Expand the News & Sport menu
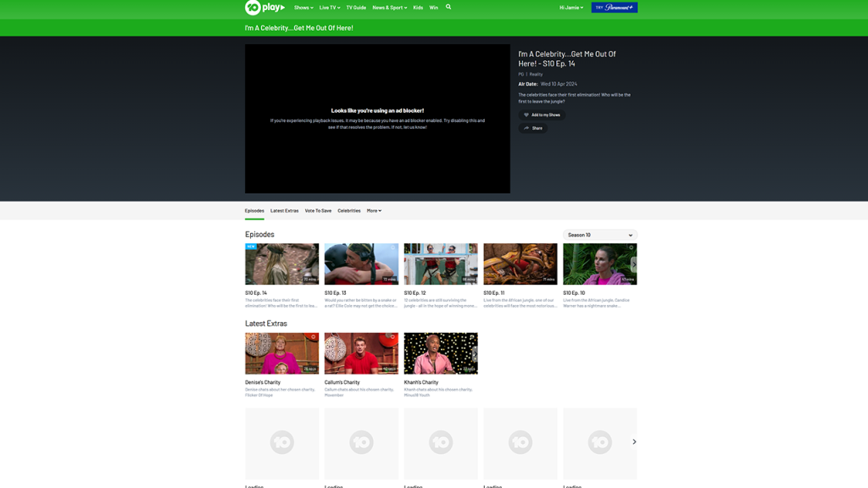 coord(390,8)
